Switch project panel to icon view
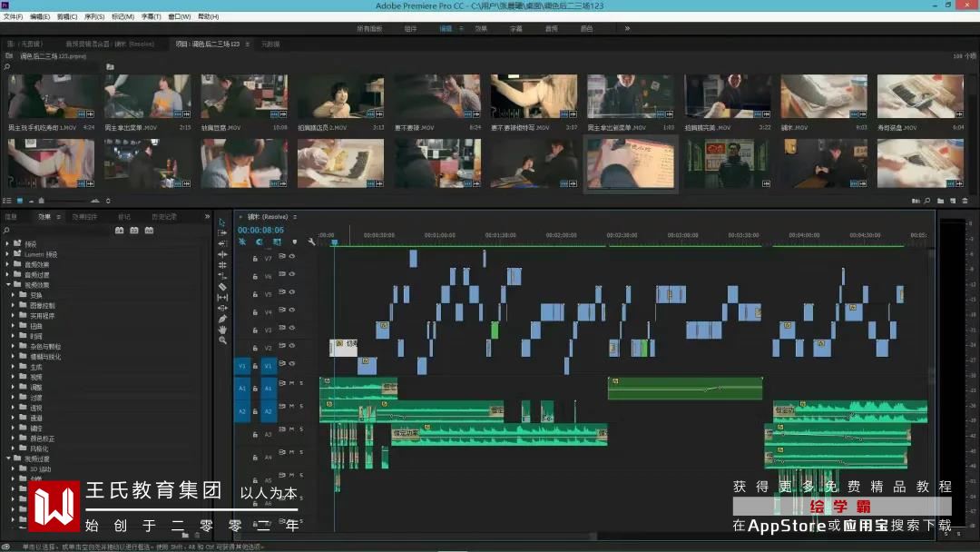980x552 pixels. pyautogui.click(x=20, y=201)
